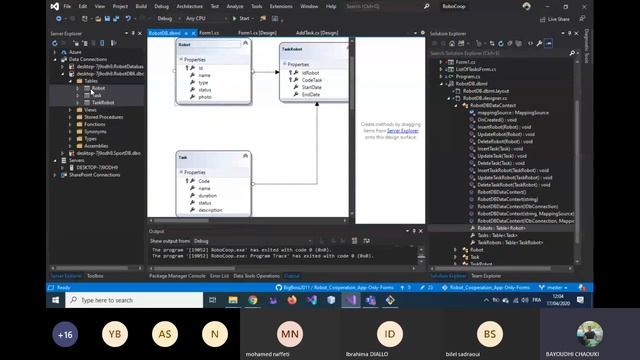Click the Clear All icon in Output panel
Viewport: 640px width, 360px height.
(354, 241)
